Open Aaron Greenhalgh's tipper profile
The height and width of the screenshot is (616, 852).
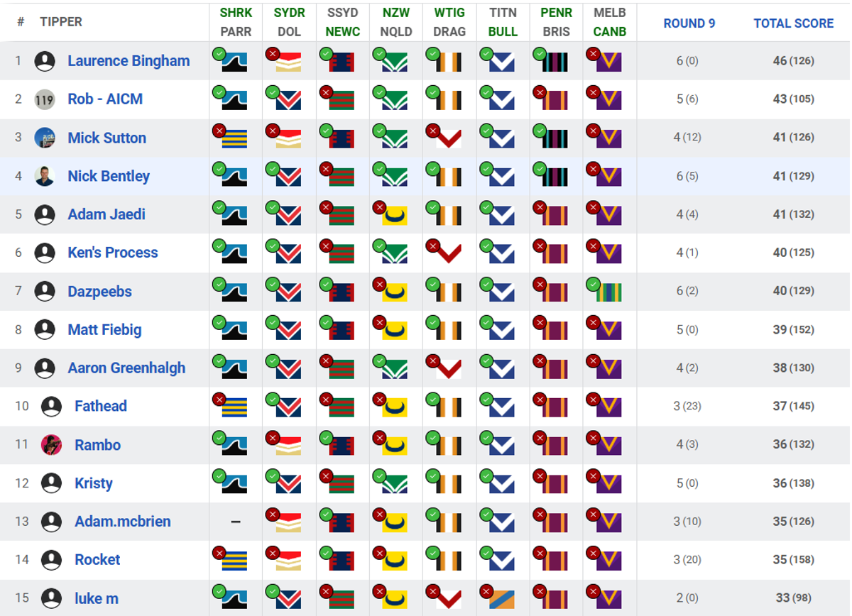126,368
